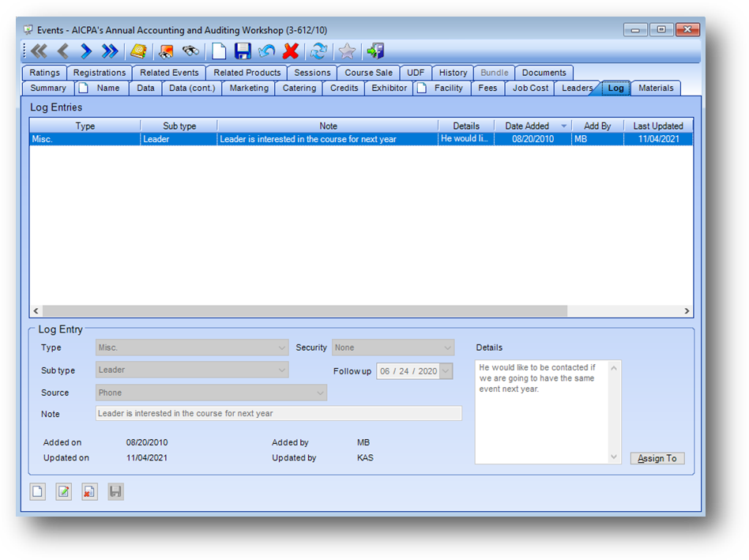Image resolution: width=749 pixels, height=560 pixels.
Task: Create new record with blank page icon
Action: [219, 51]
